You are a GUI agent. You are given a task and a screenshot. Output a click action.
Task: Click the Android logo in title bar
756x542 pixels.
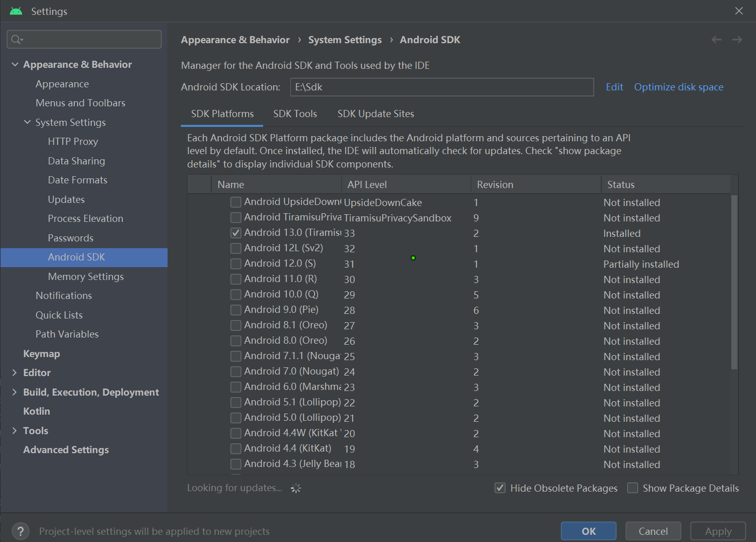(16, 11)
